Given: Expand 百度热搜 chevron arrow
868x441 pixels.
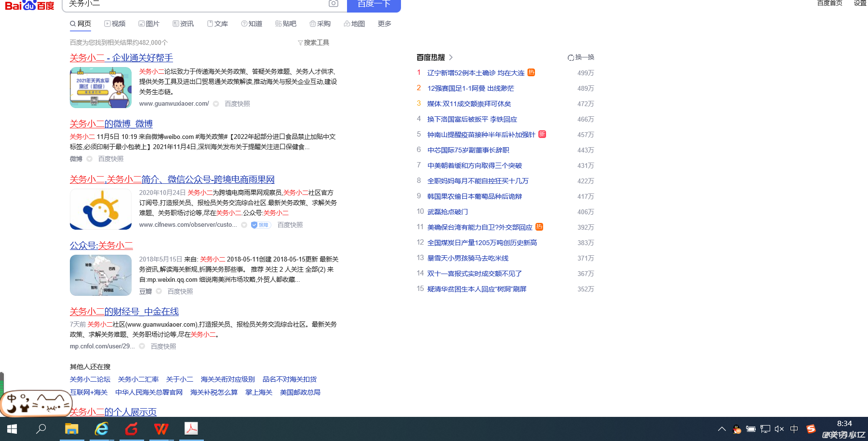Looking at the screenshot, I should (451, 57).
